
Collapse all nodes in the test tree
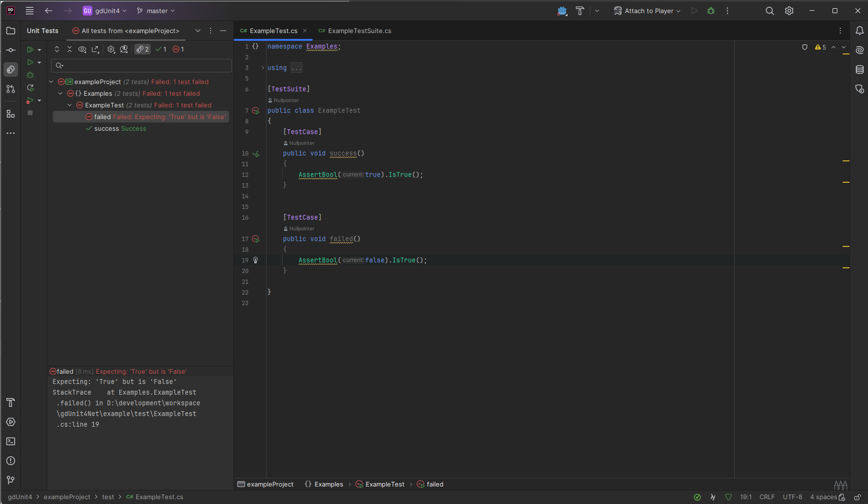coord(70,49)
